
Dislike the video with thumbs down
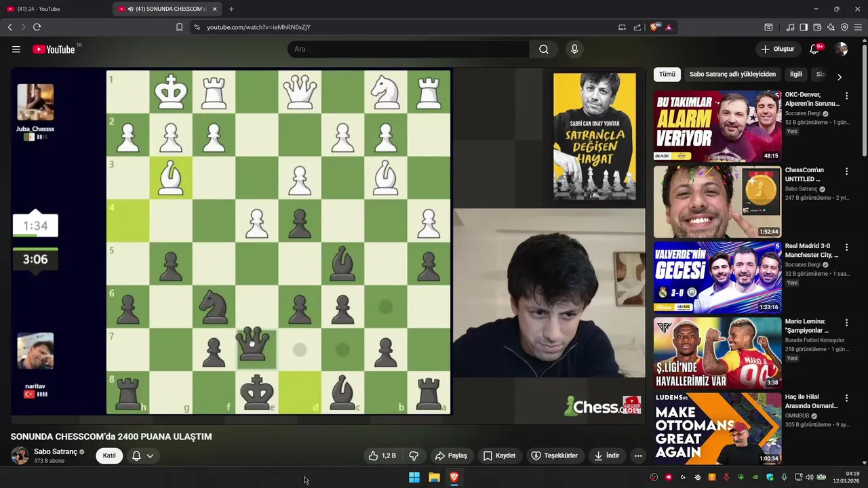pyautogui.click(x=414, y=455)
